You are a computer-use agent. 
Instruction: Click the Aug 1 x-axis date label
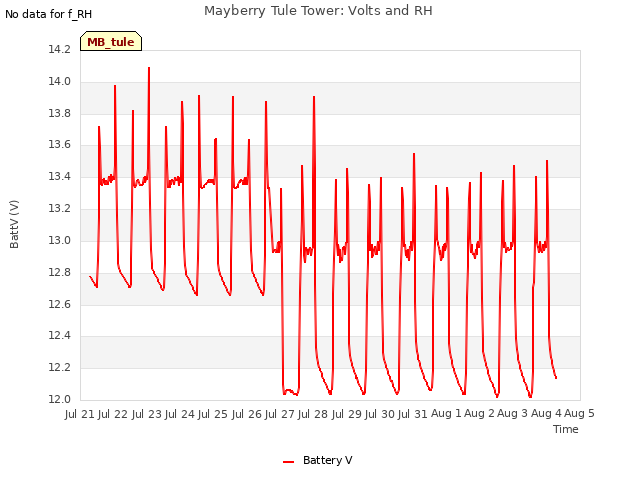[446, 414]
